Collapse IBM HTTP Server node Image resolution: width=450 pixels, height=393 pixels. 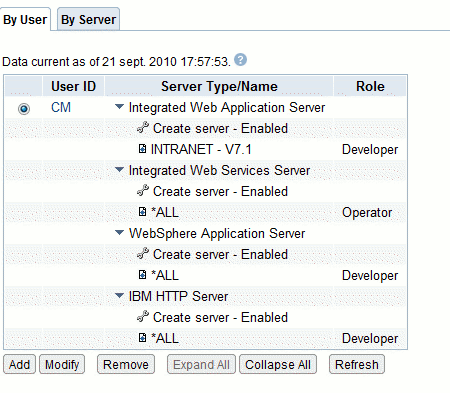119,296
